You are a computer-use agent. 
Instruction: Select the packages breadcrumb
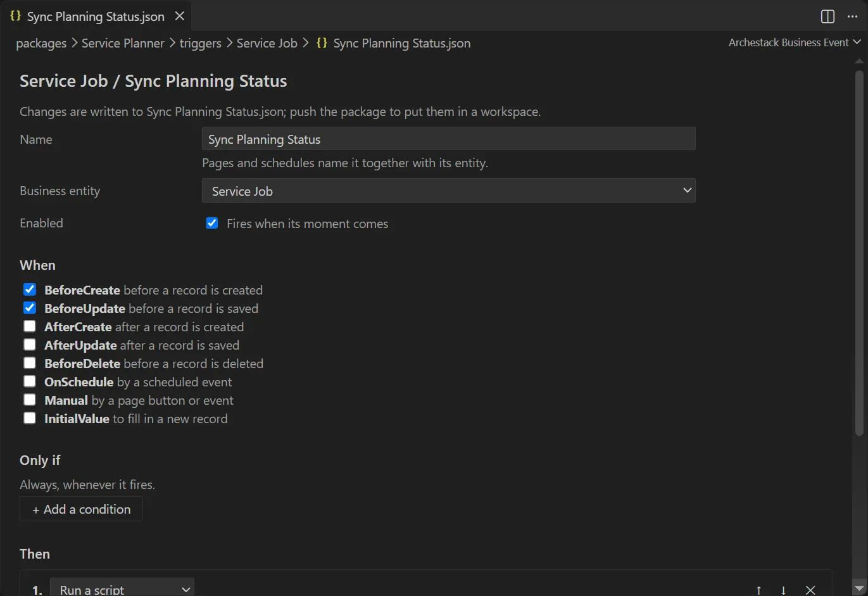[41, 43]
